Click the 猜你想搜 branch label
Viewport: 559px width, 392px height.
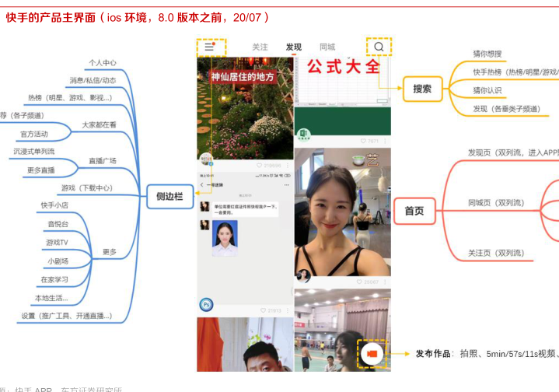tap(487, 54)
